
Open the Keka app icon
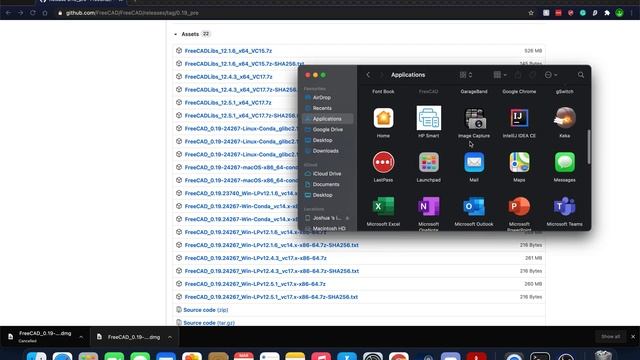point(565,118)
